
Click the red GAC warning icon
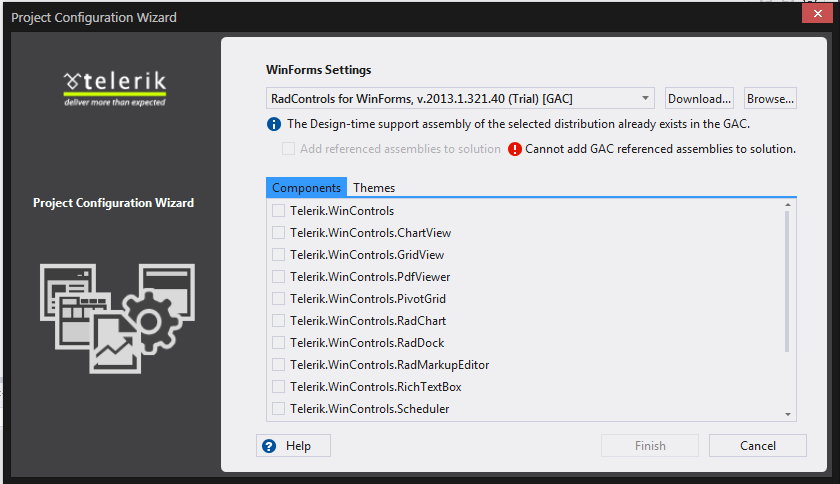tap(515, 149)
